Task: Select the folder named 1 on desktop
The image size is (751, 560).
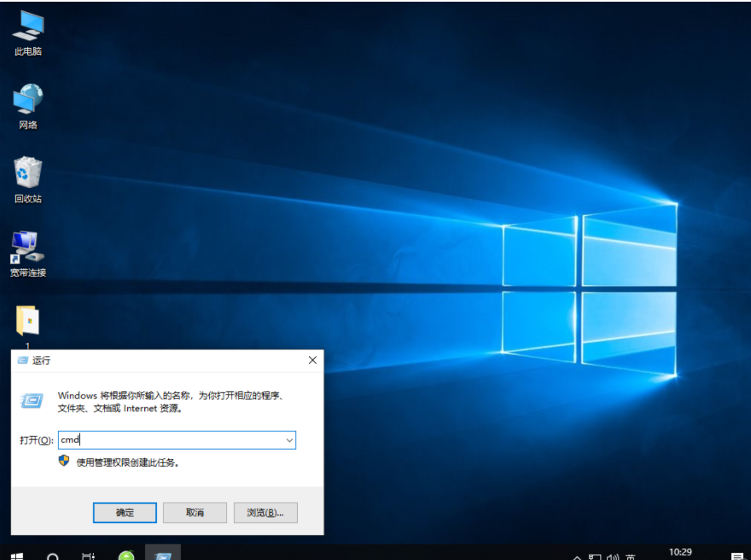Action: [x=27, y=321]
